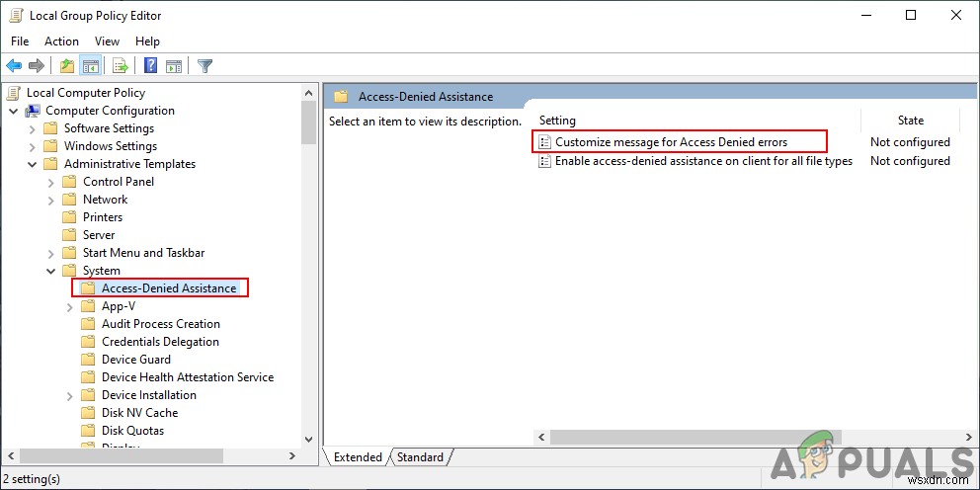Click Not configured state for Customize message

[910, 142]
